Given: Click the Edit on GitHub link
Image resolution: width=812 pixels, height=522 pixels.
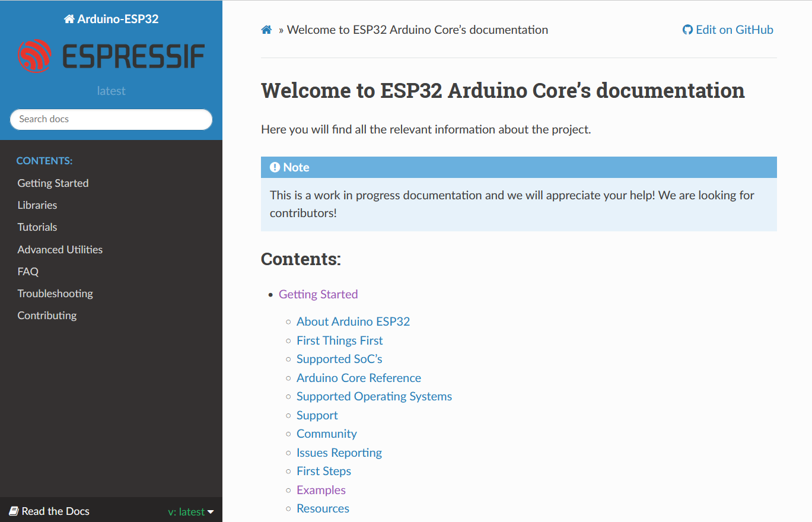Looking at the screenshot, I should pos(734,29).
